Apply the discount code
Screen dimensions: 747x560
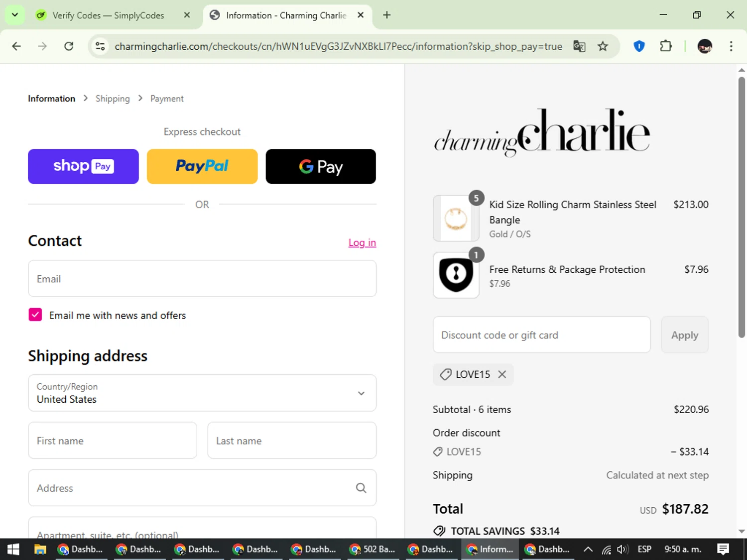coord(685,335)
